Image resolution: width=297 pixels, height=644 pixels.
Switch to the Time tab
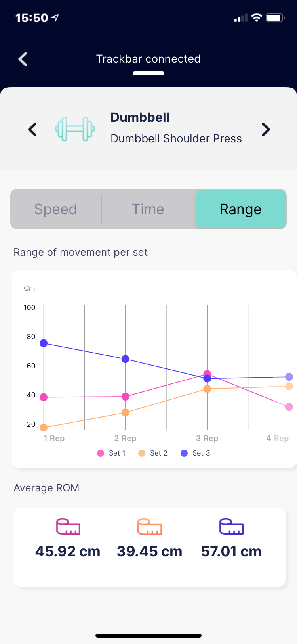click(x=148, y=209)
